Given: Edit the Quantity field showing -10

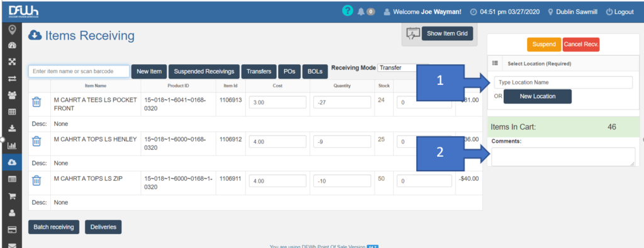Looking at the screenshot, I should click(x=341, y=181).
